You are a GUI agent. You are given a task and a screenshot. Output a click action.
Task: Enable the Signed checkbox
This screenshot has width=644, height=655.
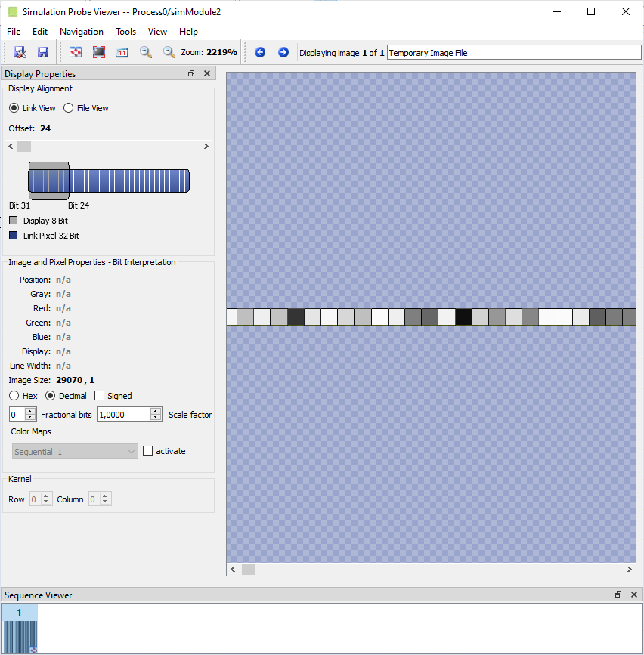99,396
